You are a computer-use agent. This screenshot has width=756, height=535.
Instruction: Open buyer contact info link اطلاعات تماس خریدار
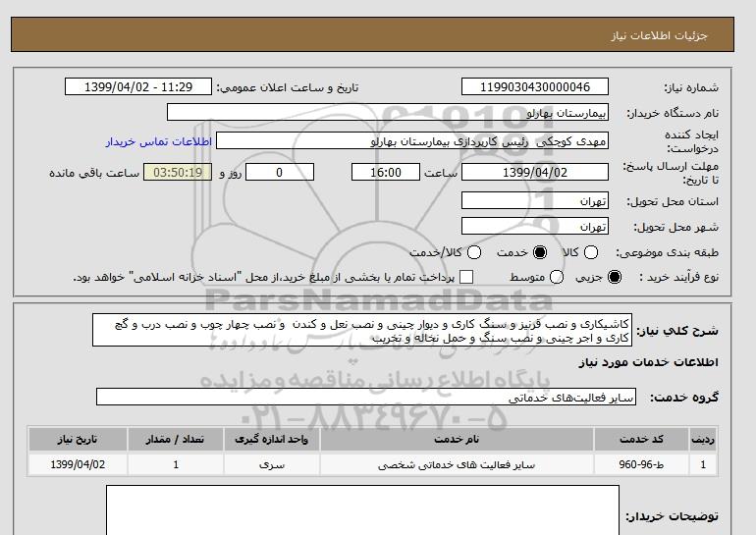point(159,141)
